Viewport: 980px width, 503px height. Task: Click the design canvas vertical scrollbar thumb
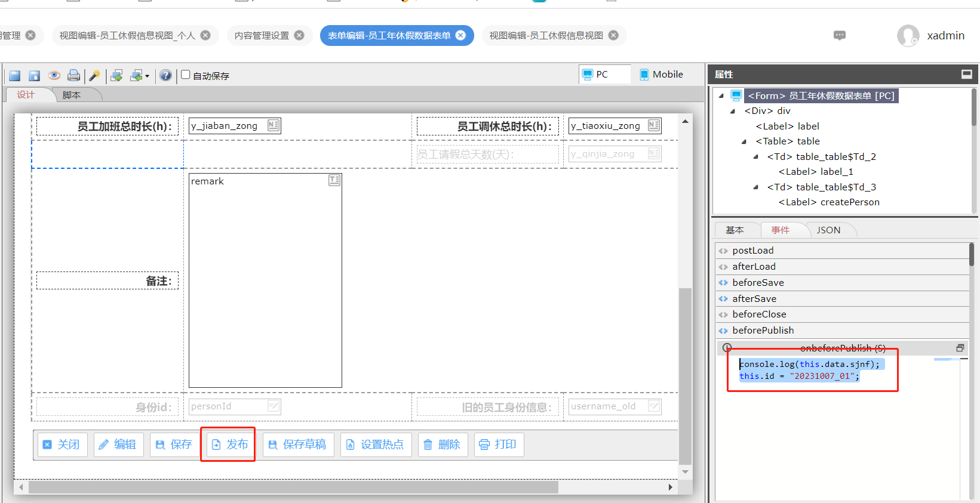point(685,376)
